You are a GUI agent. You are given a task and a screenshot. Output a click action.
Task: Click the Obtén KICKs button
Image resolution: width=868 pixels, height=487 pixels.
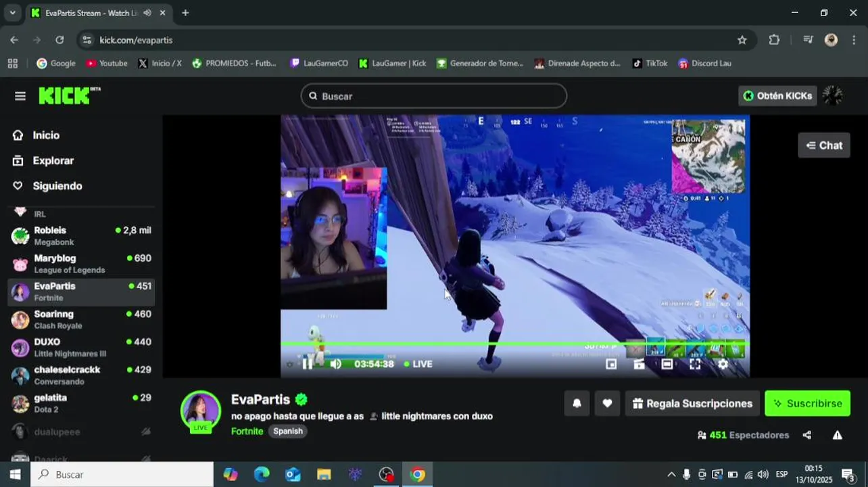(x=777, y=96)
